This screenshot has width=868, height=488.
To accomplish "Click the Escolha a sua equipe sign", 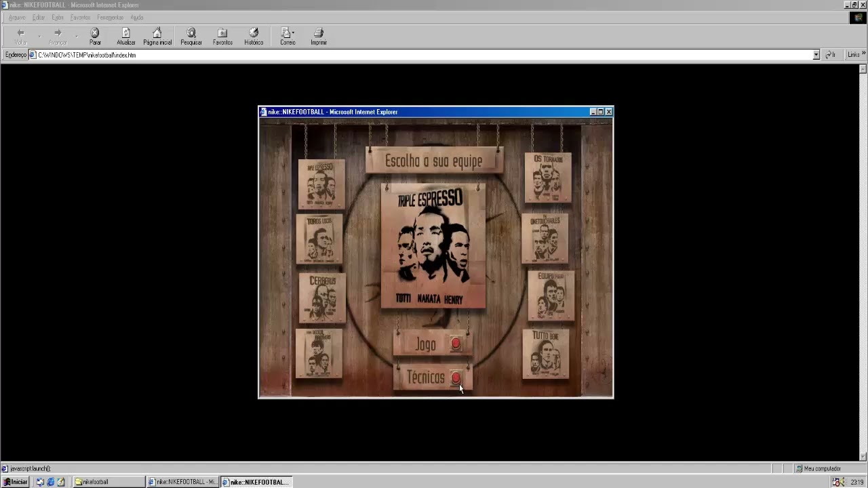I will pyautogui.click(x=434, y=161).
